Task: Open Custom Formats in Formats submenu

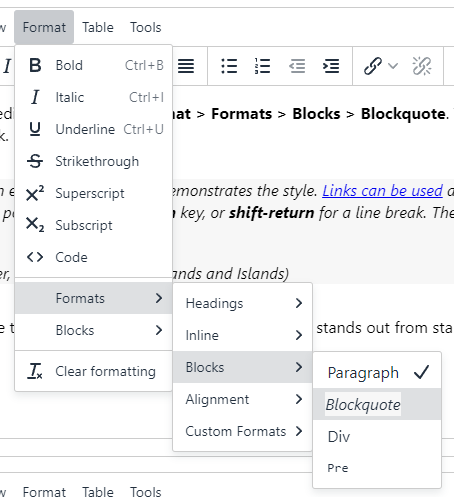Action: (242, 431)
